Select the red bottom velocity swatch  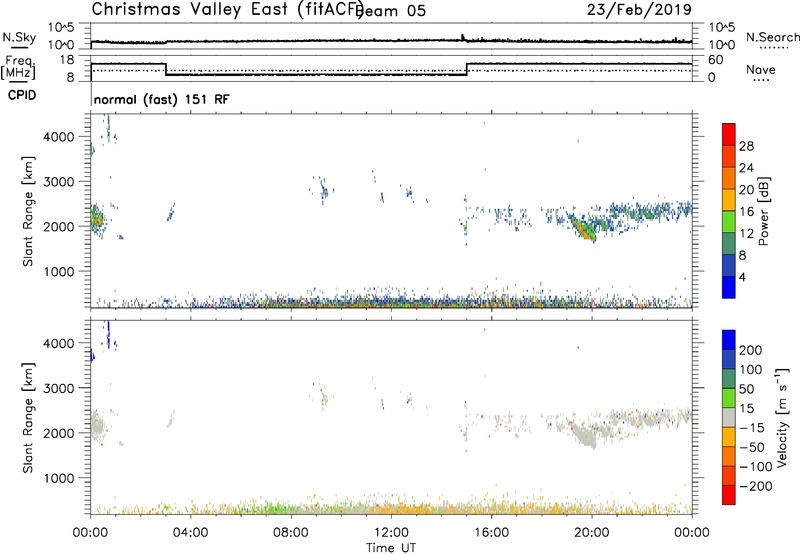point(729,495)
